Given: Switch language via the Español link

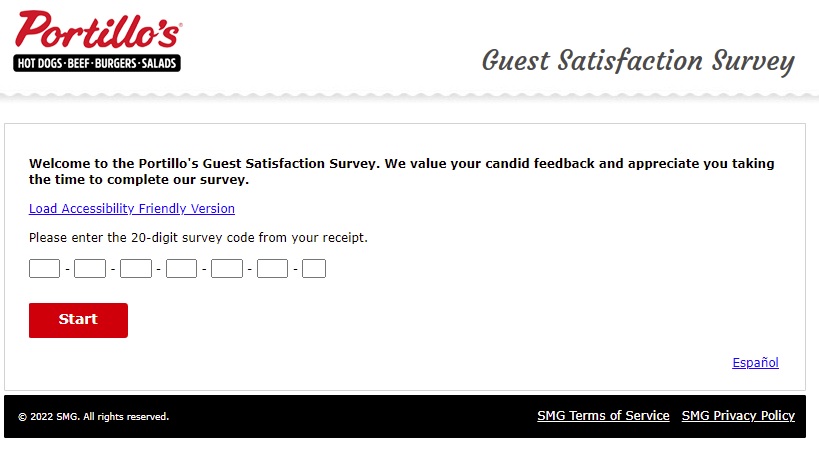Looking at the screenshot, I should [x=755, y=363].
